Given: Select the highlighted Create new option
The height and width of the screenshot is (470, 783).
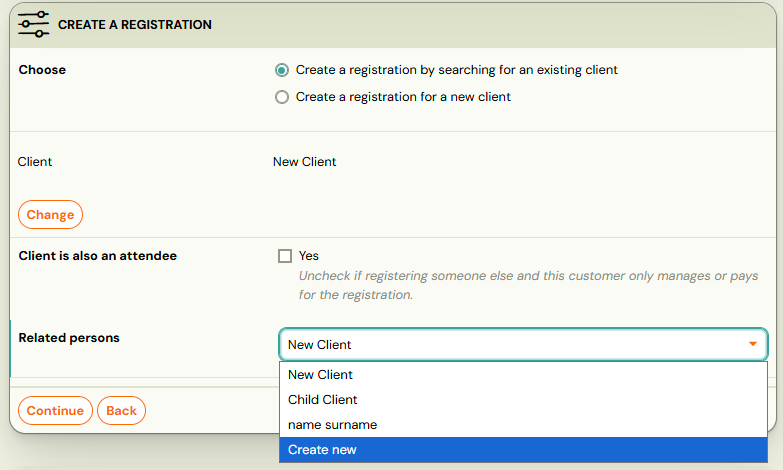Looking at the screenshot, I should click(523, 450).
